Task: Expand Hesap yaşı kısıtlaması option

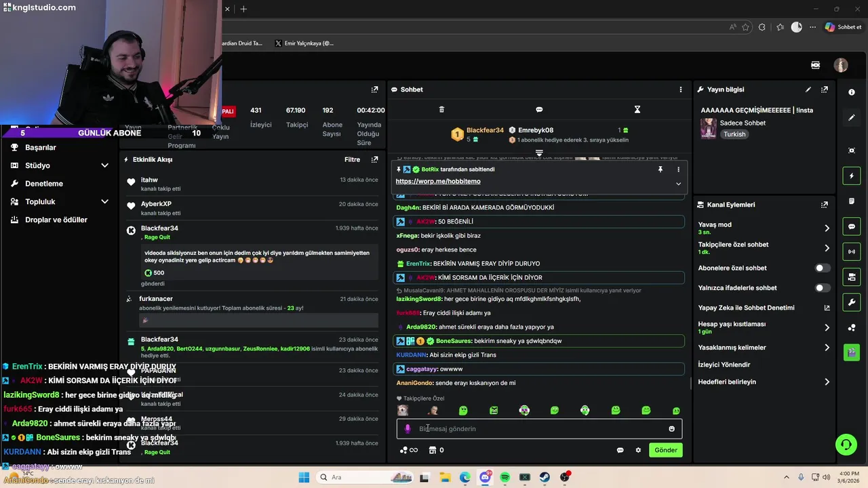Action: point(827,327)
